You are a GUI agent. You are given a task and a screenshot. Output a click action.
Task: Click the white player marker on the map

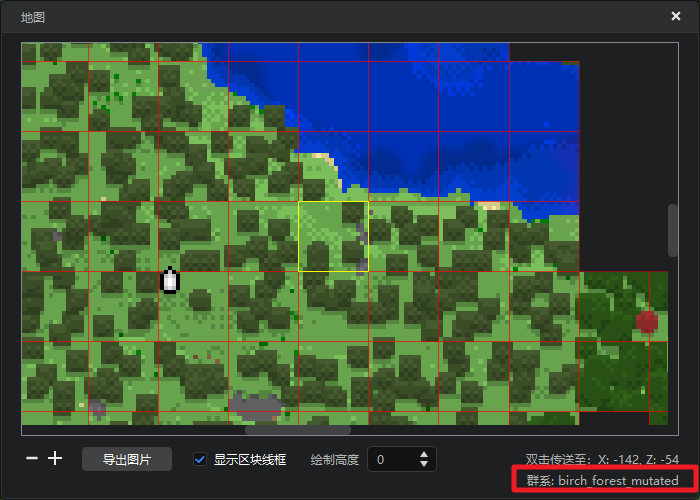(x=170, y=281)
